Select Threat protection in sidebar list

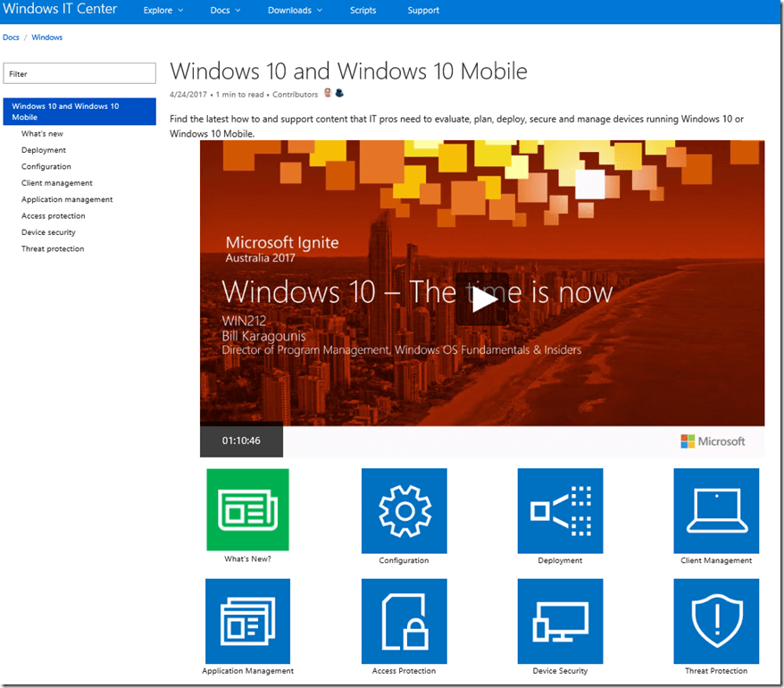pos(53,248)
